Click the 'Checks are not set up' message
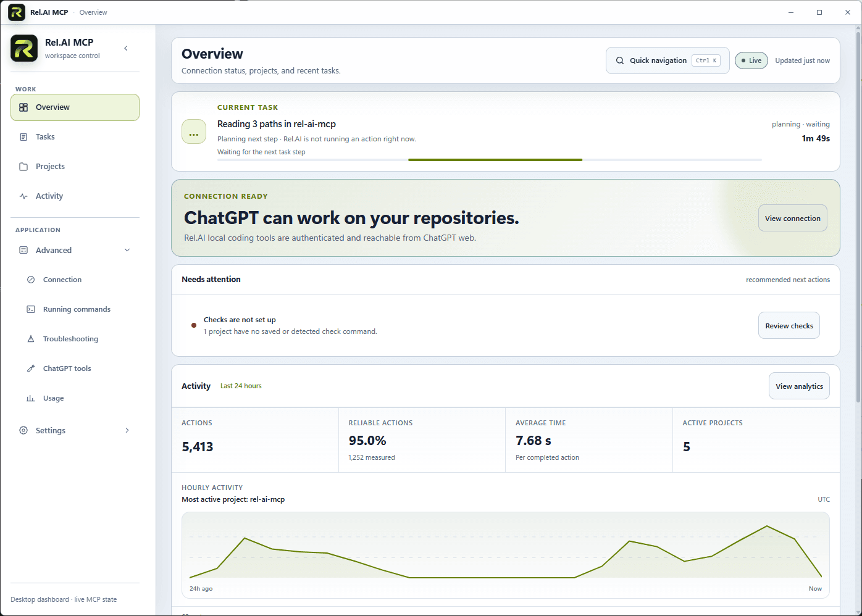The height and width of the screenshot is (616, 862). point(240,320)
